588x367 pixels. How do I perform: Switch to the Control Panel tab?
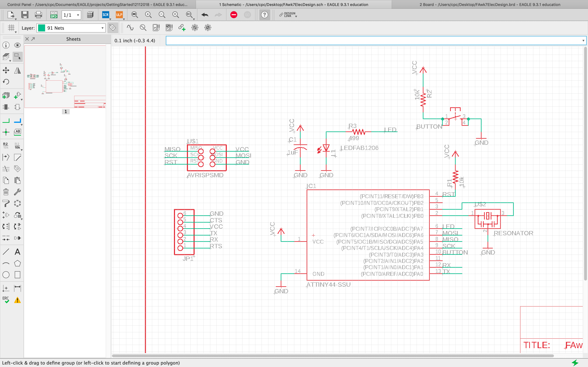[x=97, y=4]
